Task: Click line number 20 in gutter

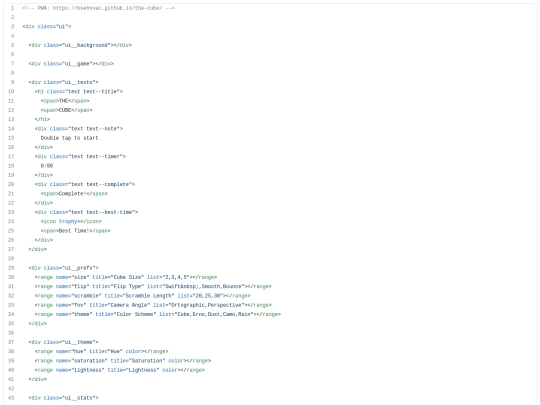Action: tap(11, 185)
